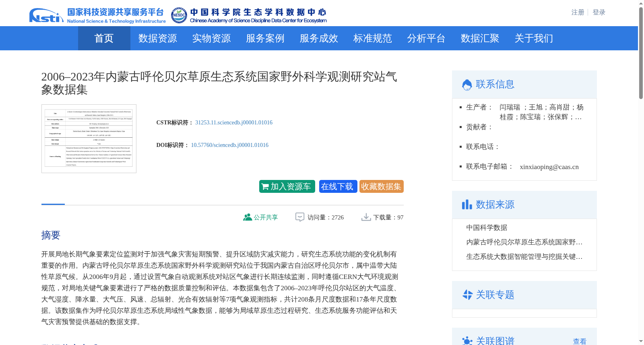Image resolution: width=644 pixels, height=345 pixels.
Task: Click the 公开共享 label
Action: point(266,217)
